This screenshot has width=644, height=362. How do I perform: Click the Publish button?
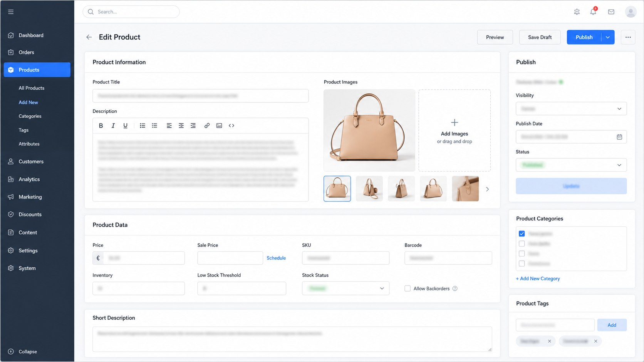(x=584, y=37)
